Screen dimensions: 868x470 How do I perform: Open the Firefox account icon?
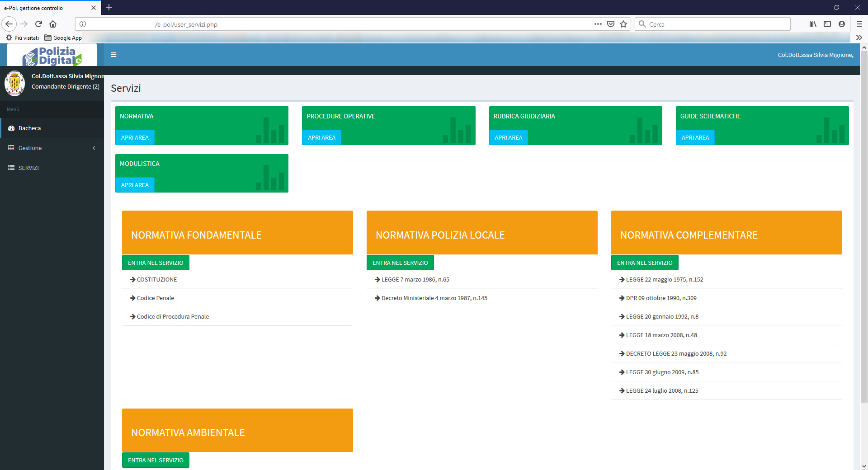pos(842,24)
